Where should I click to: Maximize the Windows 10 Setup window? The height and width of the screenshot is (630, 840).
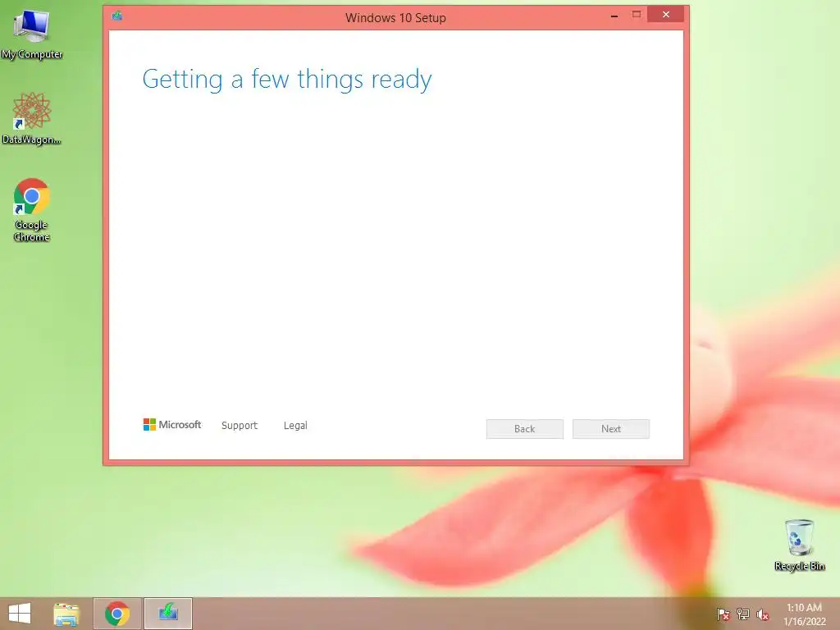636,15
